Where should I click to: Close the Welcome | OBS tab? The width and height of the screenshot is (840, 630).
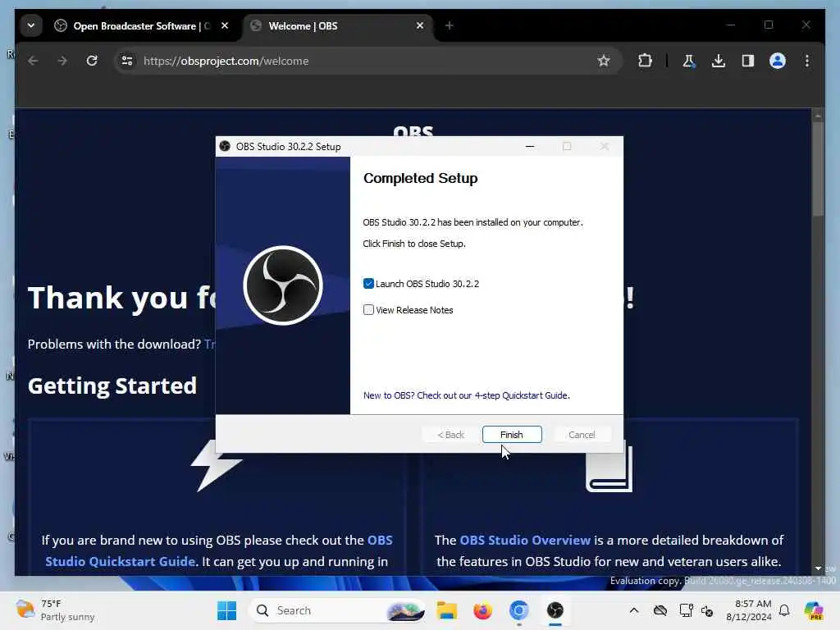pos(420,25)
